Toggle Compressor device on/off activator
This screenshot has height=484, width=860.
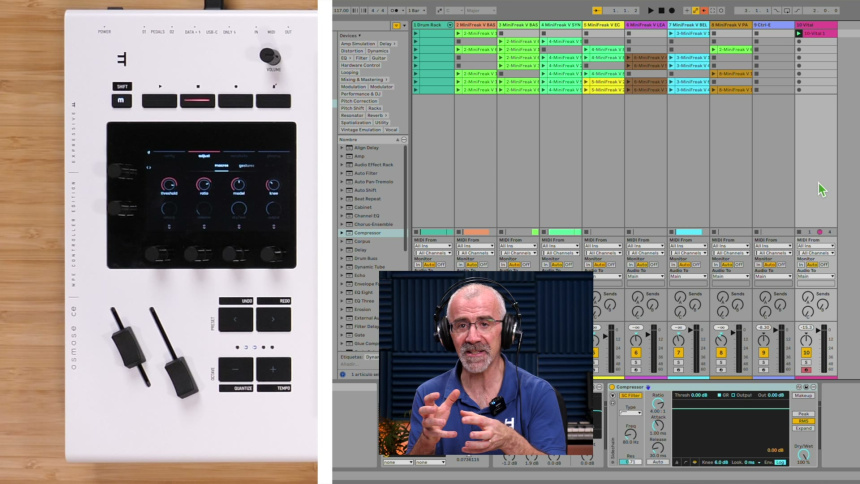tap(612, 387)
